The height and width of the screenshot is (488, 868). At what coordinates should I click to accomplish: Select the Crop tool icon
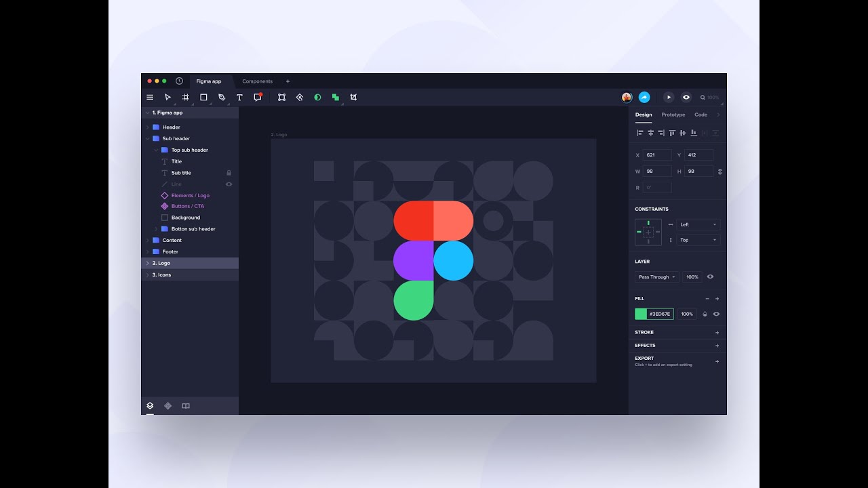(x=353, y=98)
